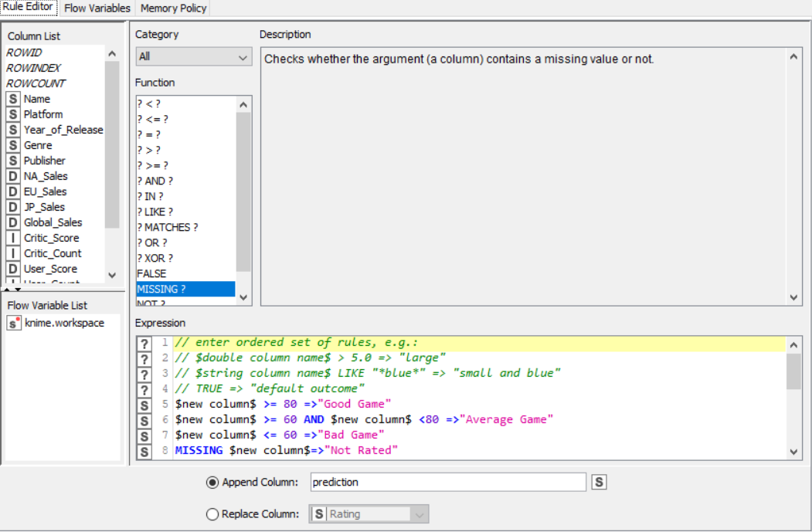Click the Function list scroll up arrow

click(243, 105)
